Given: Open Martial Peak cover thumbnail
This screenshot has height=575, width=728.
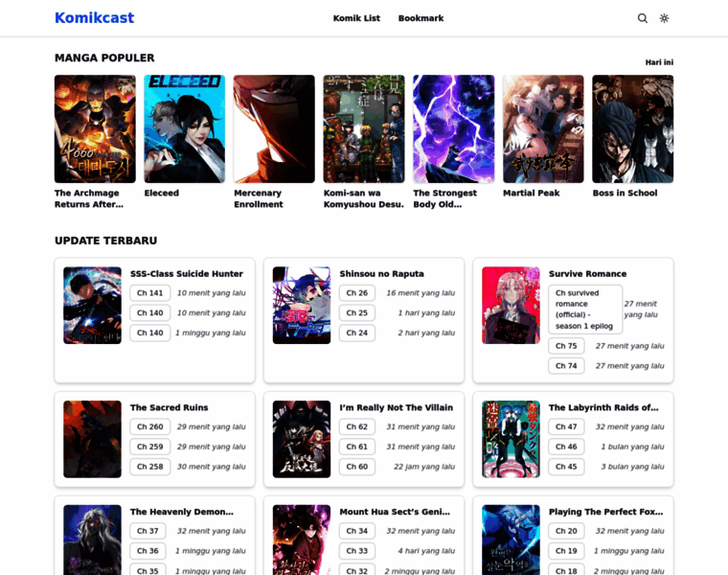Looking at the screenshot, I should click(543, 129).
